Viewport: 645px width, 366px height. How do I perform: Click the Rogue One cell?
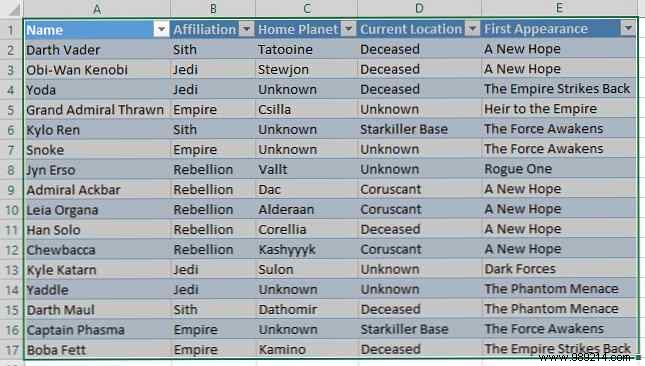coord(559,169)
